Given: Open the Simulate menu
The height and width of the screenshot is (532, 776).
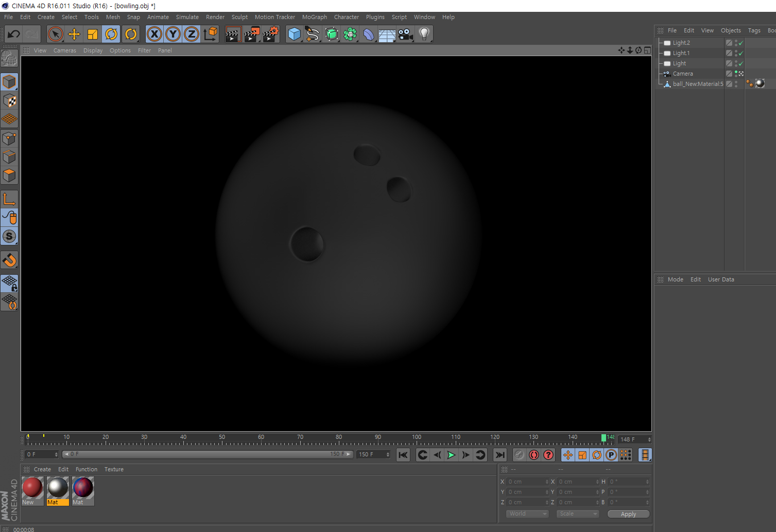Looking at the screenshot, I should [187, 17].
